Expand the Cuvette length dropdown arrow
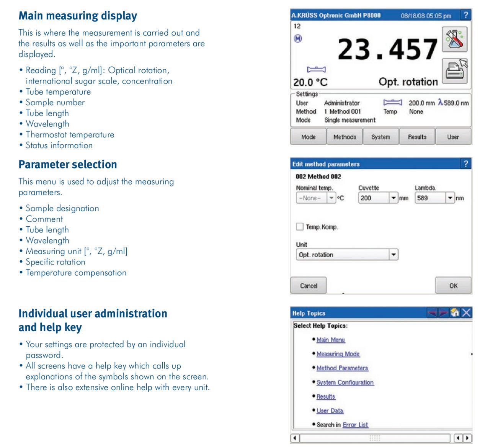 click(394, 198)
